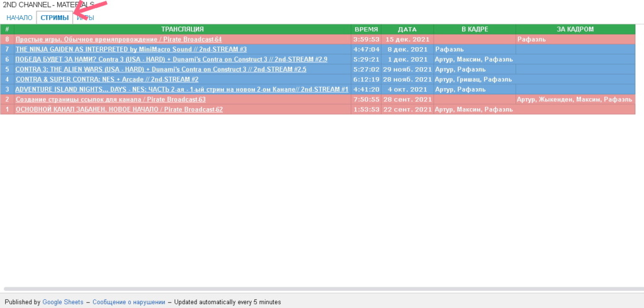This screenshot has width=644, height=308.
Task: Click the Google Sheets link in footer
Action: click(63, 302)
